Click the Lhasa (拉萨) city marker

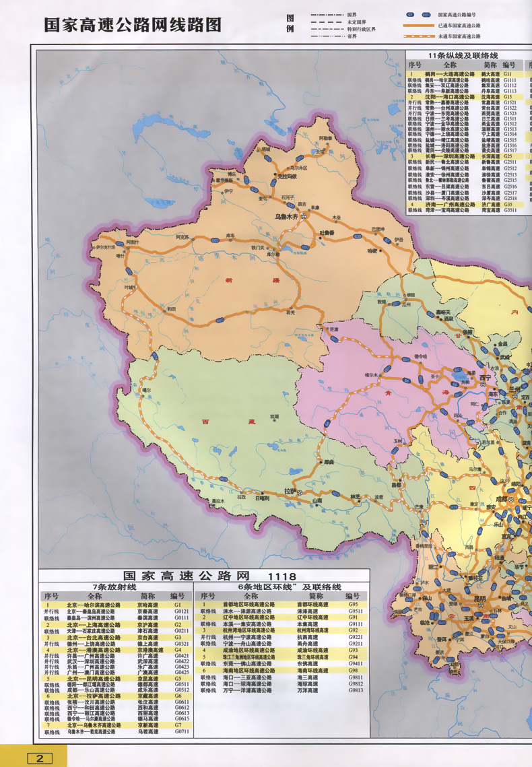(x=300, y=492)
